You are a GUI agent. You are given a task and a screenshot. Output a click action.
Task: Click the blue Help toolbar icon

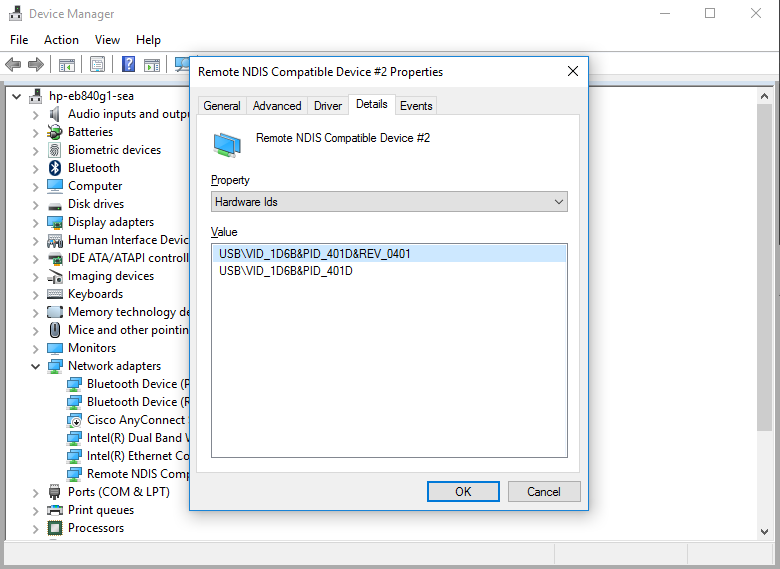pyautogui.click(x=128, y=64)
